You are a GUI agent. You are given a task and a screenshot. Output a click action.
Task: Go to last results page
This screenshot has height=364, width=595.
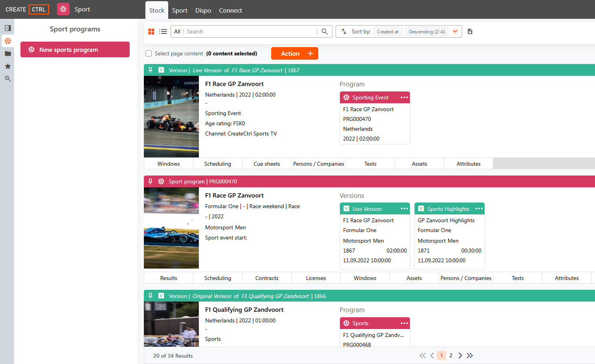tap(470, 355)
